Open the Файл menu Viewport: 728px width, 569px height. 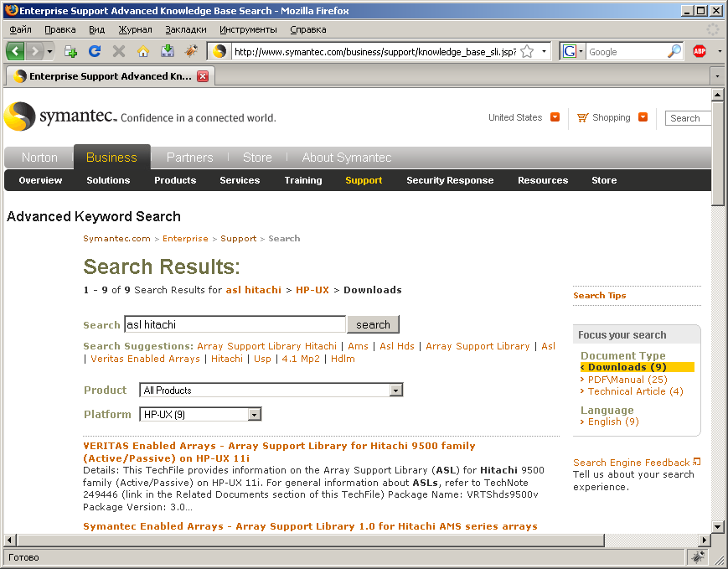(x=20, y=29)
